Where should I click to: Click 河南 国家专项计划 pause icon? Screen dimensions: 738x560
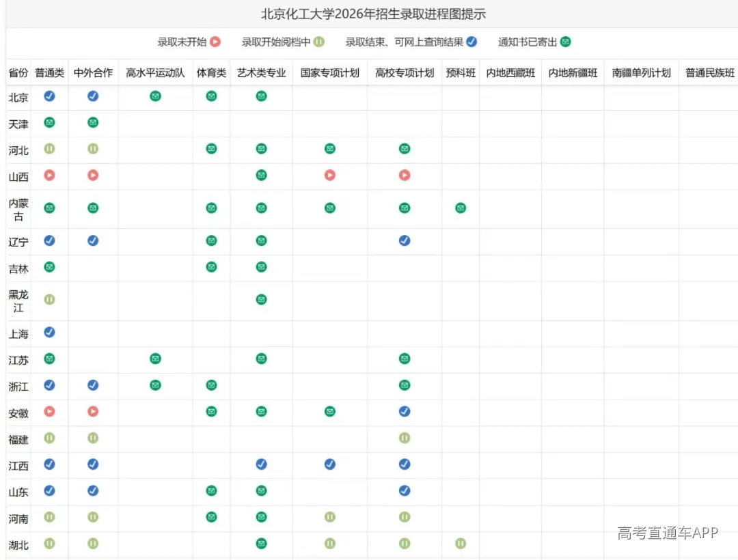coord(330,517)
